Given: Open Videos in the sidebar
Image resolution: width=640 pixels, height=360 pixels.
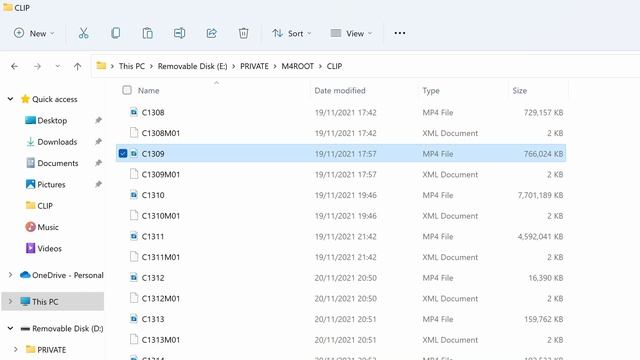Looking at the screenshot, I should click(x=49, y=248).
